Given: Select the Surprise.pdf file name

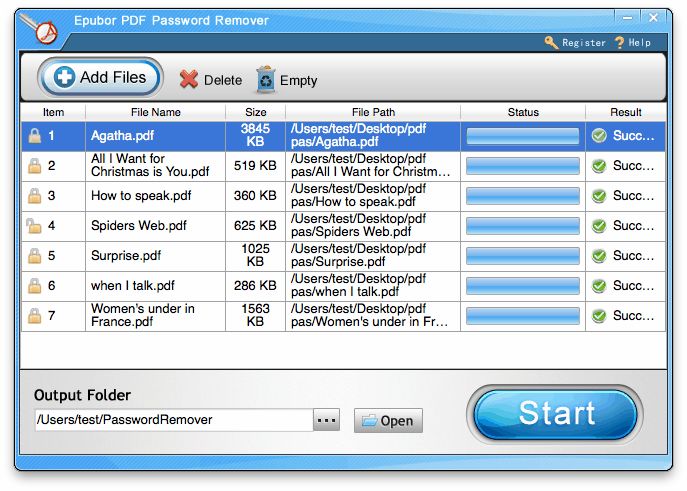Looking at the screenshot, I should pos(126,256).
